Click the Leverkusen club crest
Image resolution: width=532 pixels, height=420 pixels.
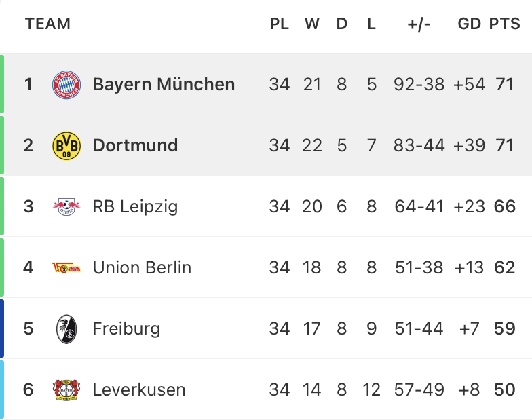click(66, 389)
